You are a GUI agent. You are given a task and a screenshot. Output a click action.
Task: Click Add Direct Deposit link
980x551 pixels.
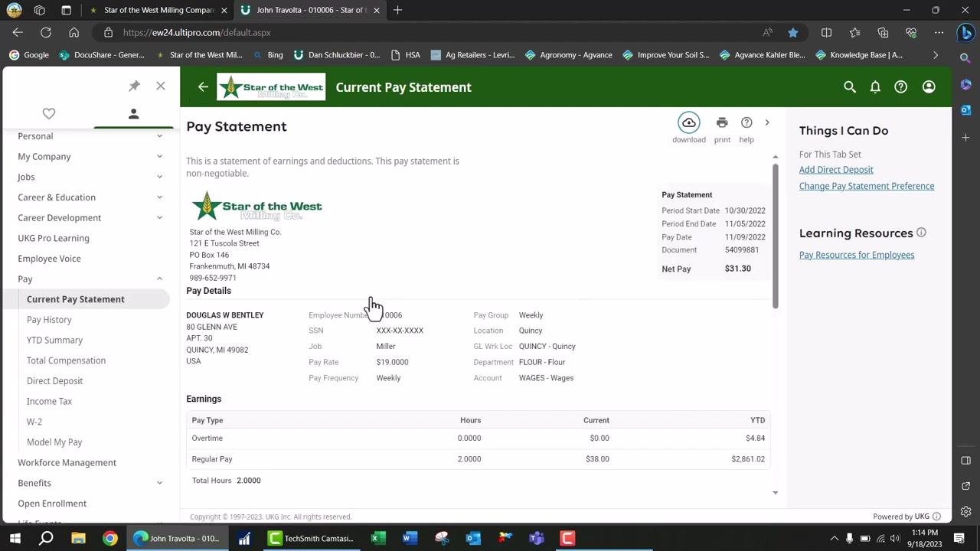[x=836, y=170]
